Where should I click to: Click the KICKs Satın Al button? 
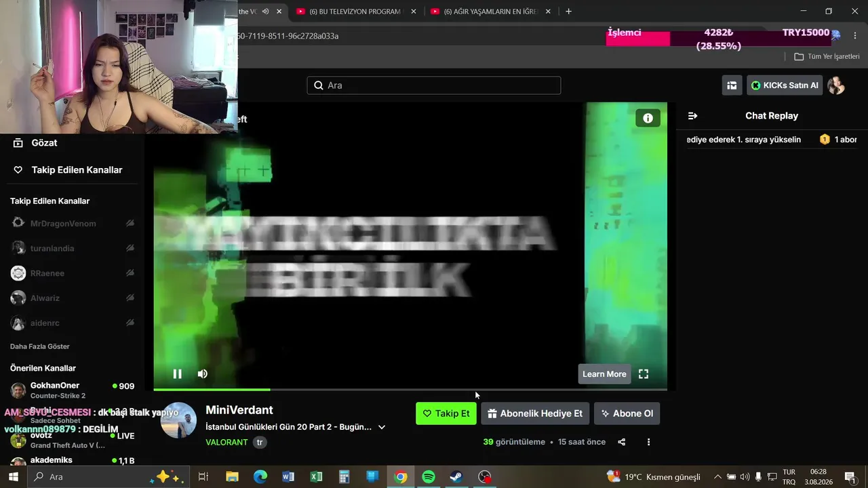[785, 85]
